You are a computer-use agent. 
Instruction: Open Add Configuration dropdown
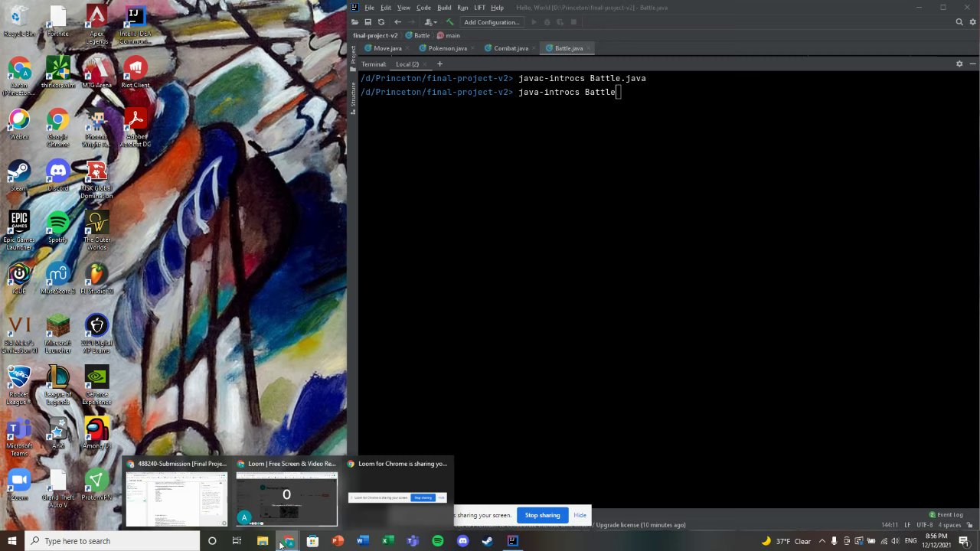492,22
